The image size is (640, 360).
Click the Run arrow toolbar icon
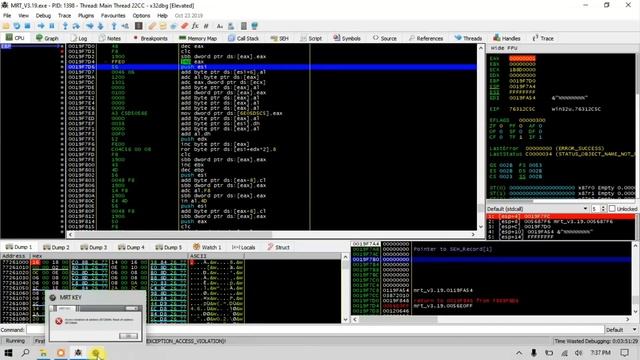pyautogui.click(x=41, y=26)
